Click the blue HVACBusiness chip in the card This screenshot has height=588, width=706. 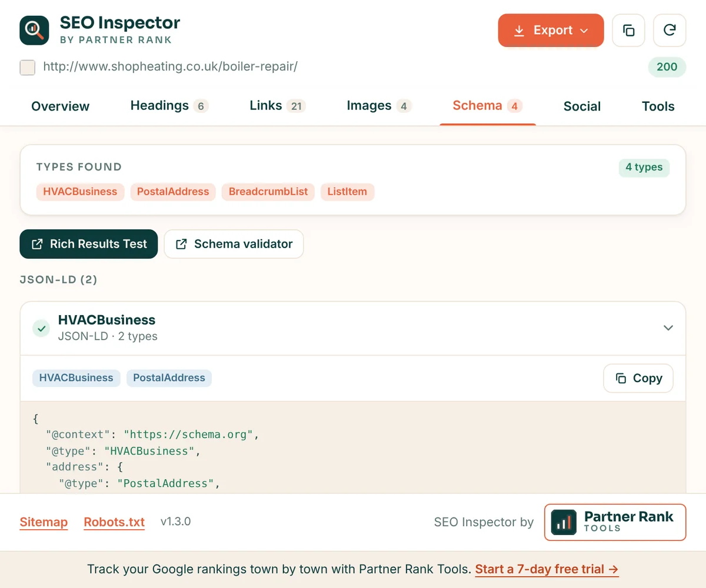pos(76,378)
